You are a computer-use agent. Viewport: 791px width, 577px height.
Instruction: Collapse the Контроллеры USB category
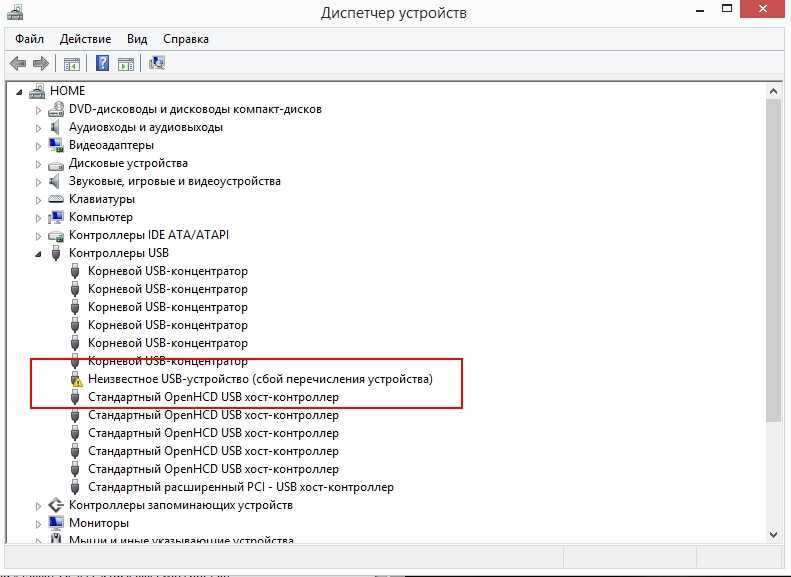(x=38, y=254)
